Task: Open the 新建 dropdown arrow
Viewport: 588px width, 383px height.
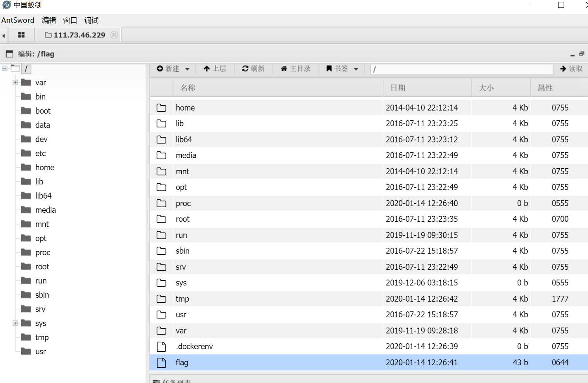Action: pyautogui.click(x=187, y=69)
